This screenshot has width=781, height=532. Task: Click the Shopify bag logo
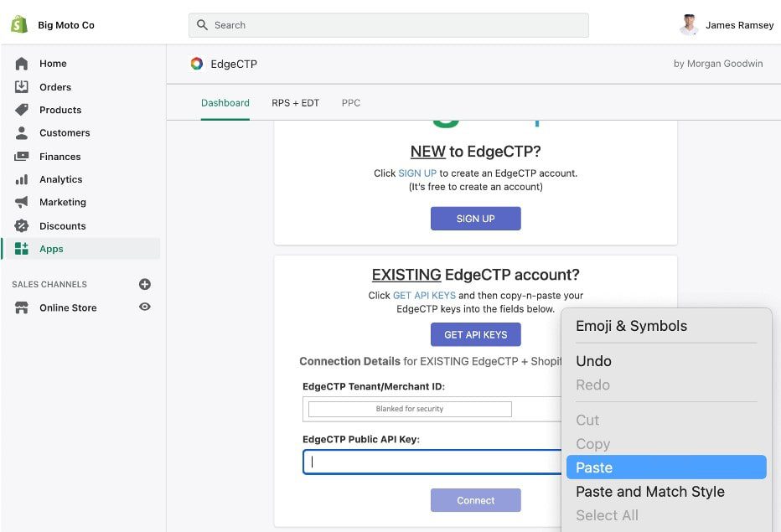point(19,24)
